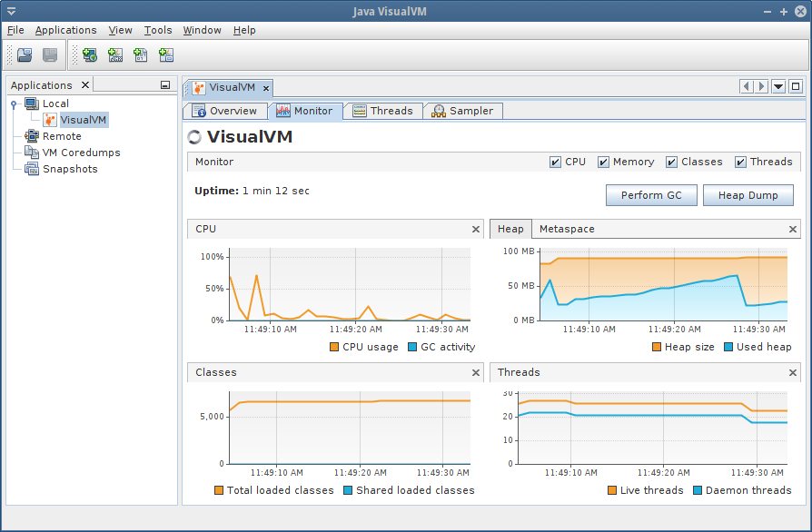Select VisualVM label in Applications tree

point(84,120)
